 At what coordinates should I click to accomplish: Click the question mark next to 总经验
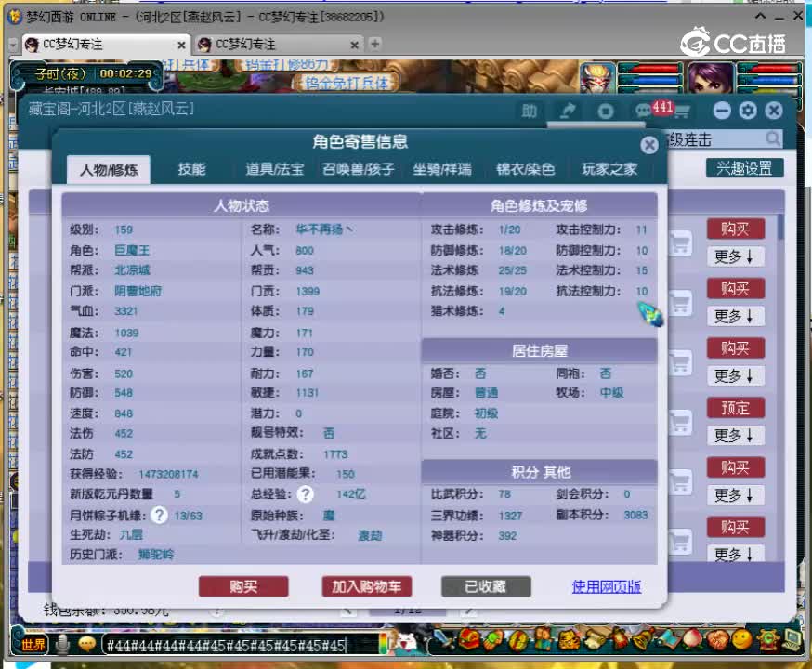[x=306, y=494]
